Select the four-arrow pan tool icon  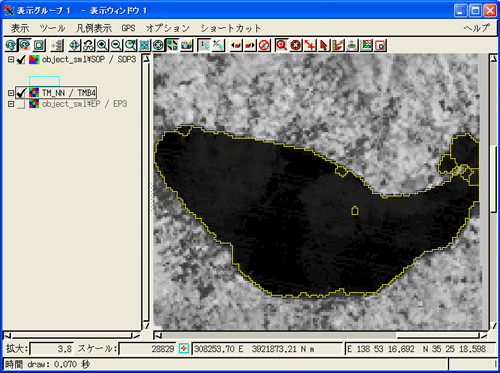click(x=74, y=45)
